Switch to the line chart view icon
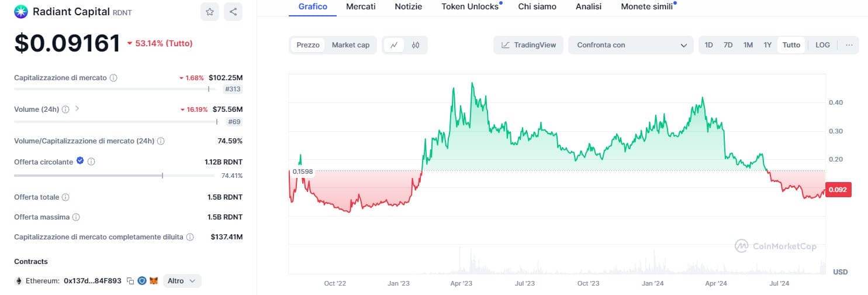The image size is (868, 295). [x=394, y=45]
